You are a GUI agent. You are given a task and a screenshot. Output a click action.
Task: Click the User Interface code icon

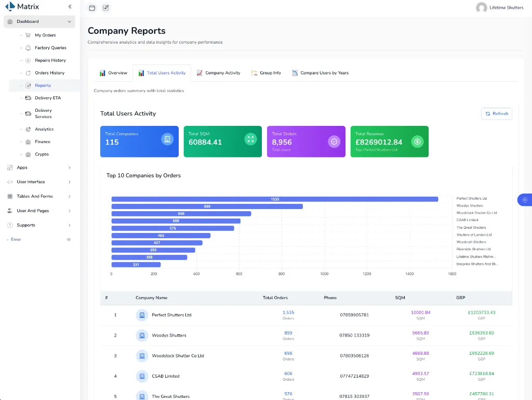click(10, 182)
